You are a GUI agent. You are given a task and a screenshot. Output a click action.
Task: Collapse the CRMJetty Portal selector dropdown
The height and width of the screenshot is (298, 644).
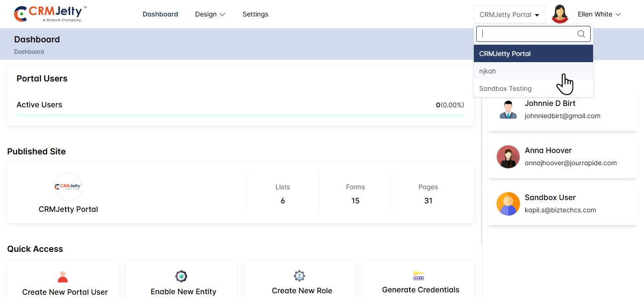pos(509,15)
